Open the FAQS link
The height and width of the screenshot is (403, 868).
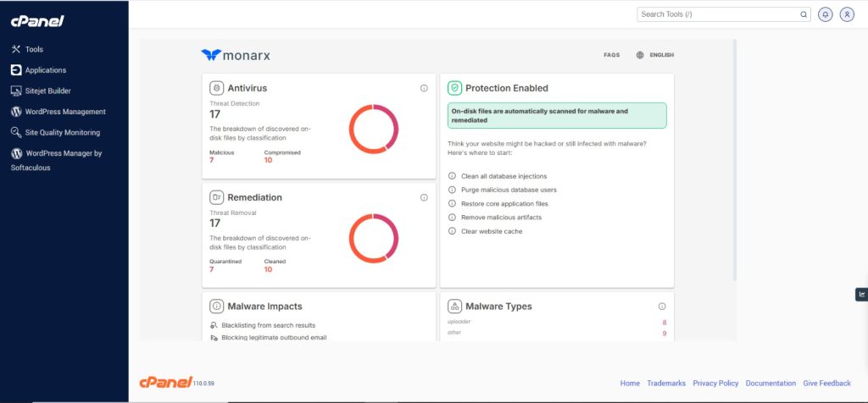click(611, 55)
